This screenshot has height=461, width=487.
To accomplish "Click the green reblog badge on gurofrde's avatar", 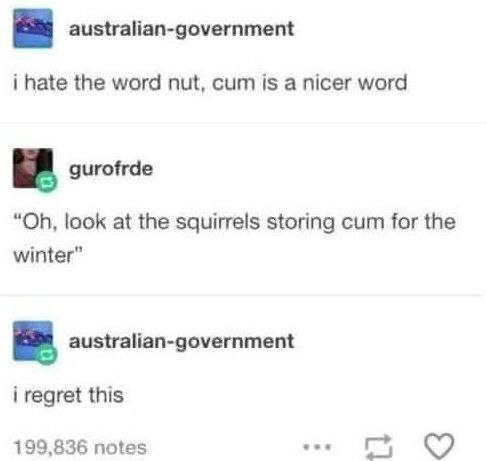I will [x=47, y=182].
